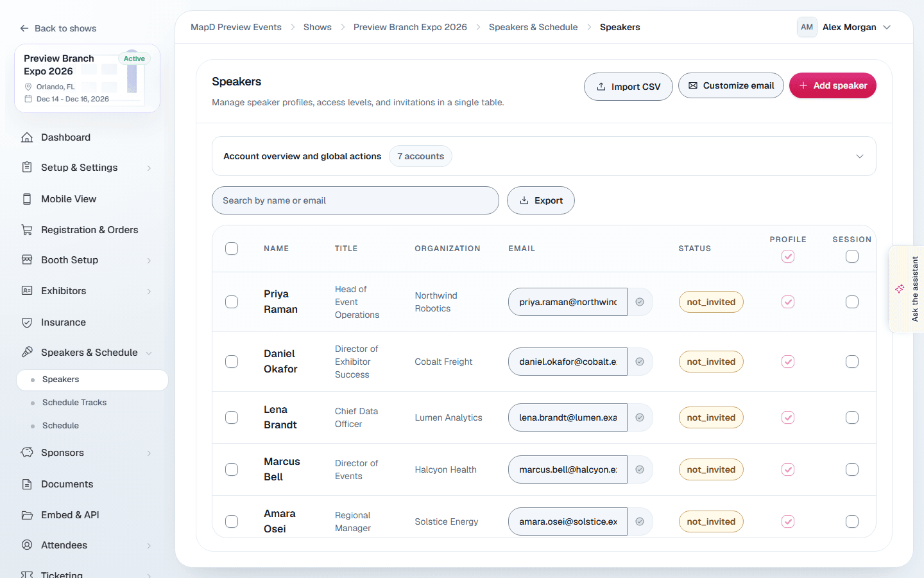Viewport: 924px width, 578px height.
Task: Click the Setup & Settings clipboard icon
Action: tap(27, 168)
